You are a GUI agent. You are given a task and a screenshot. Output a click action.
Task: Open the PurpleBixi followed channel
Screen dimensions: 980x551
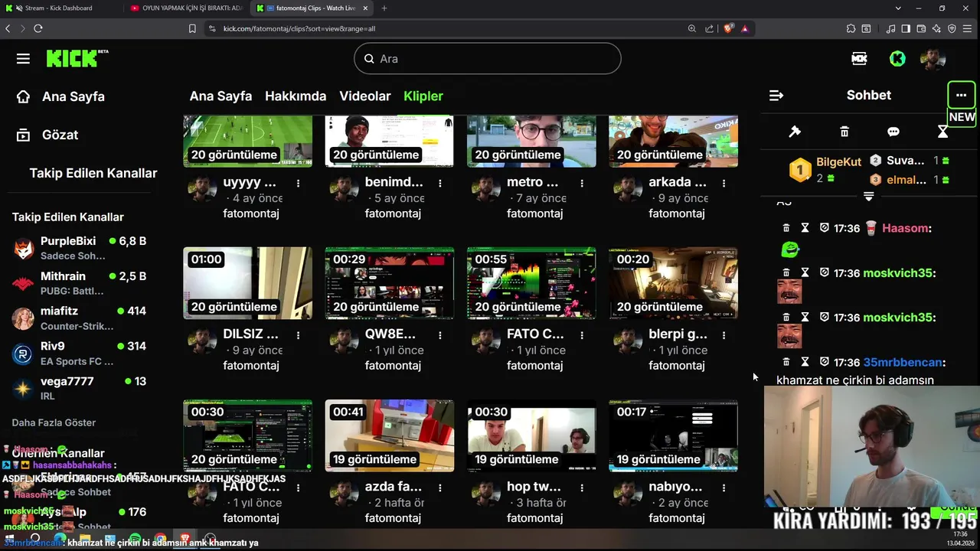point(80,248)
